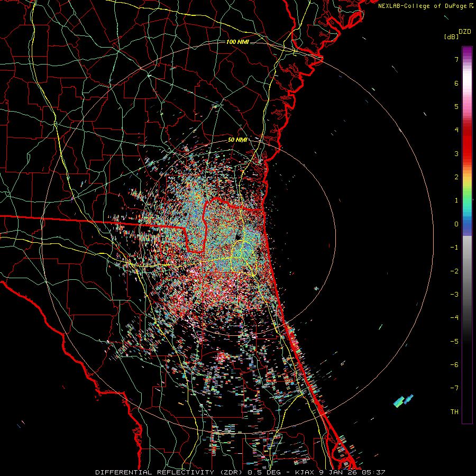Click the 0.5 DEG elevation text
The height and width of the screenshot is (476, 476).
click(x=265, y=472)
